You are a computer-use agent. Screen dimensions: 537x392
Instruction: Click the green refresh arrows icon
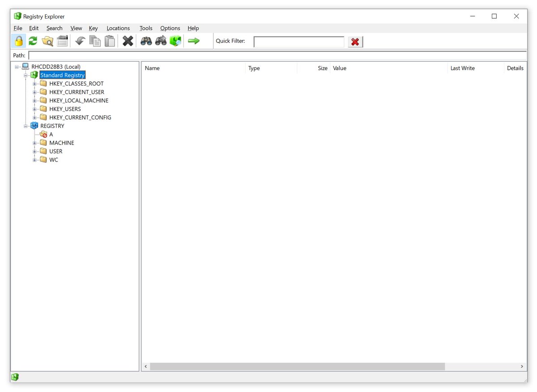(33, 41)
